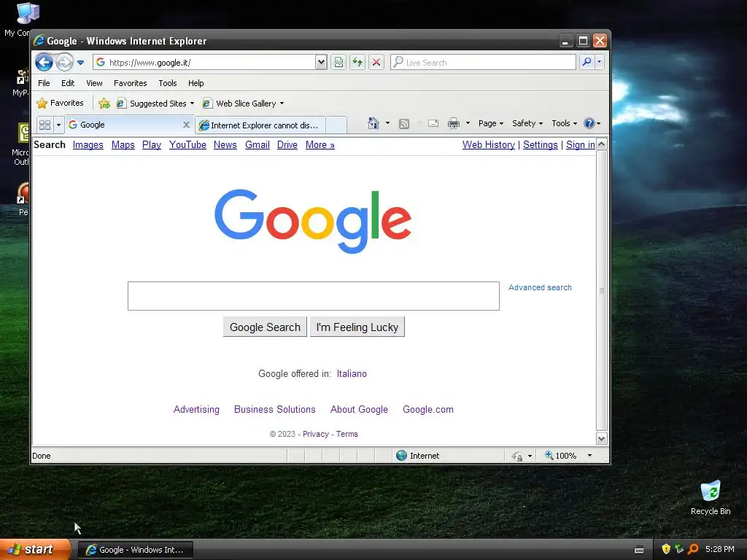Screen dimensions: 747x560
Task: Open the Play link
Action: pyautogui.click(x=152, y=145)
